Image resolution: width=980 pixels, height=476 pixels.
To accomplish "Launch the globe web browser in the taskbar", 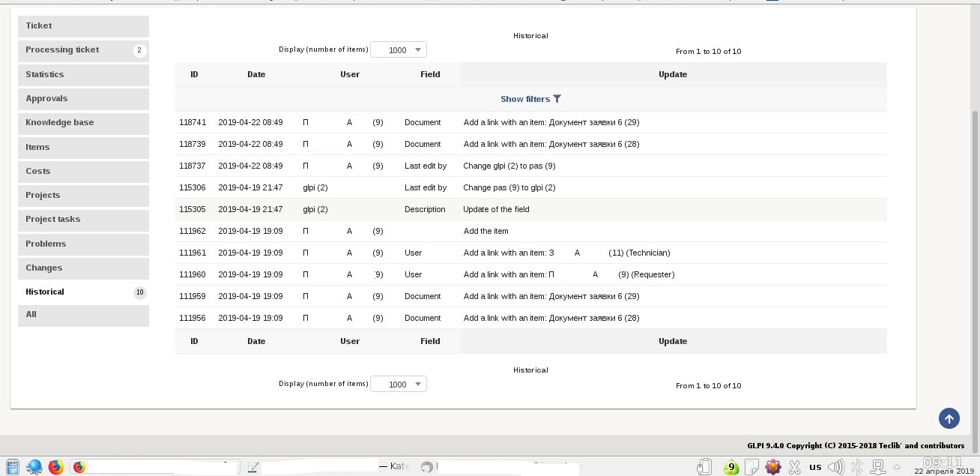I will coord(34,467).
